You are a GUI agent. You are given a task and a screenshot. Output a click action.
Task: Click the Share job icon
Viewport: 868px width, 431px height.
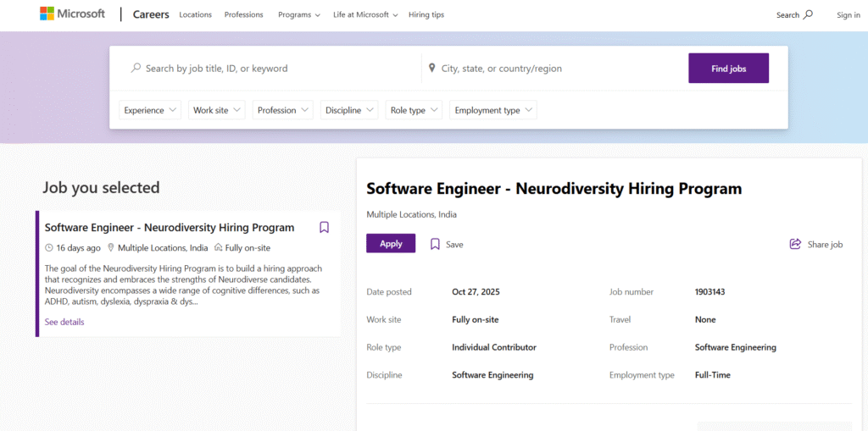pos(795,244)
